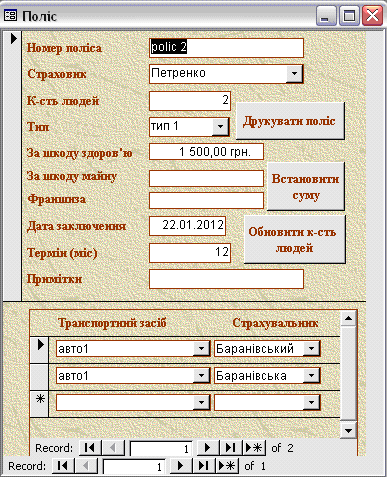The image size is (387, 477).
Task: Open the Тип dropdown showing тип 1
Action: 220,127
